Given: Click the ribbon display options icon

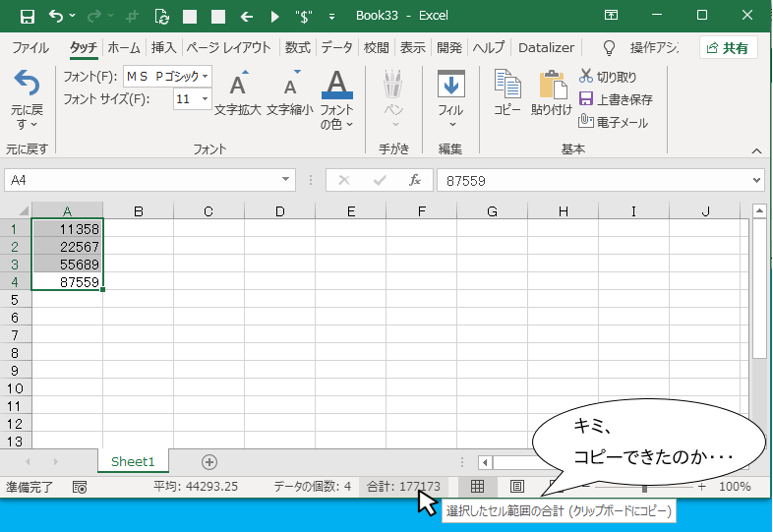Looking at the screenshot, I should point(612,16).
